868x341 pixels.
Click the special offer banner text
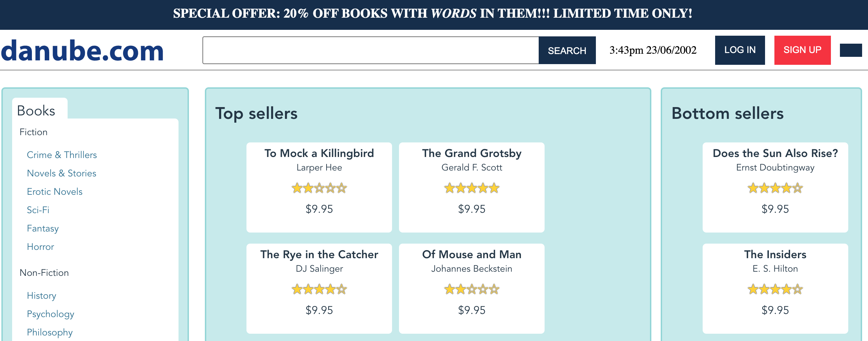click(x=433, y=14)
